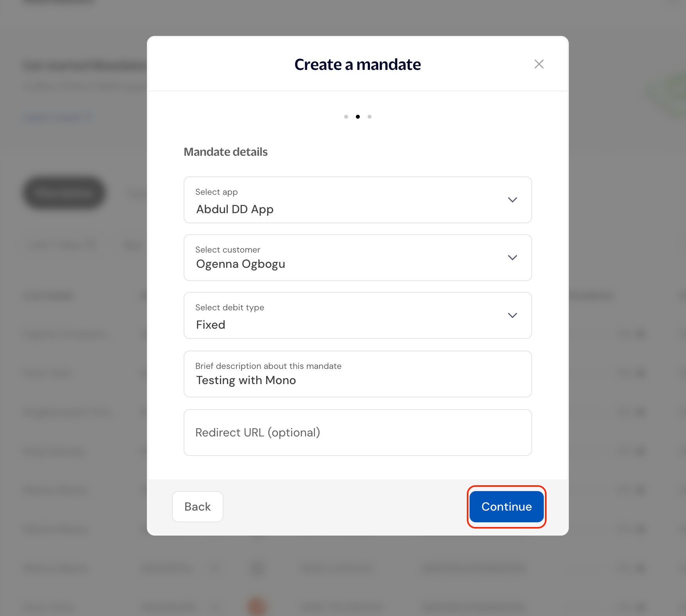
Task: Click the Redirect URL optional field
Action: (x=357, y=433)
